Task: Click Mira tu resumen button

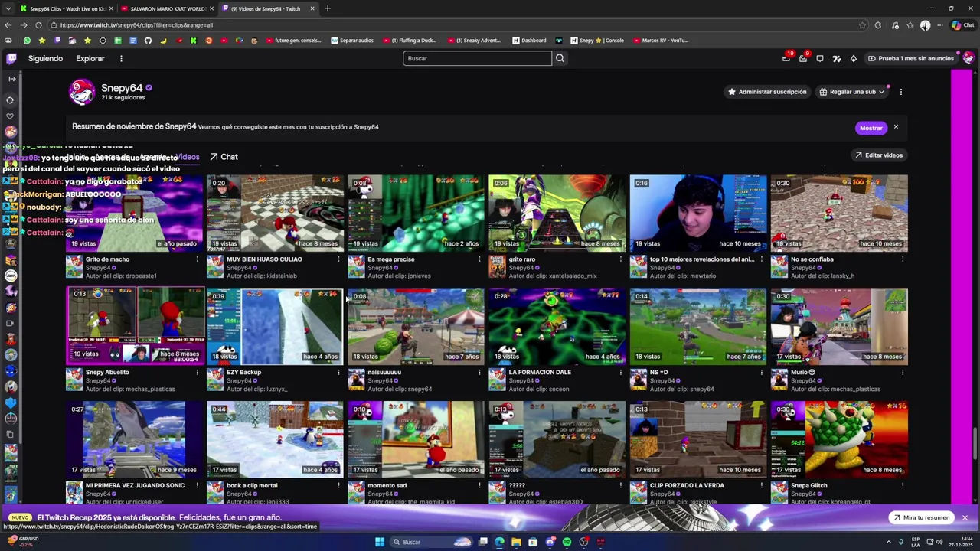Action: [921, 518]
